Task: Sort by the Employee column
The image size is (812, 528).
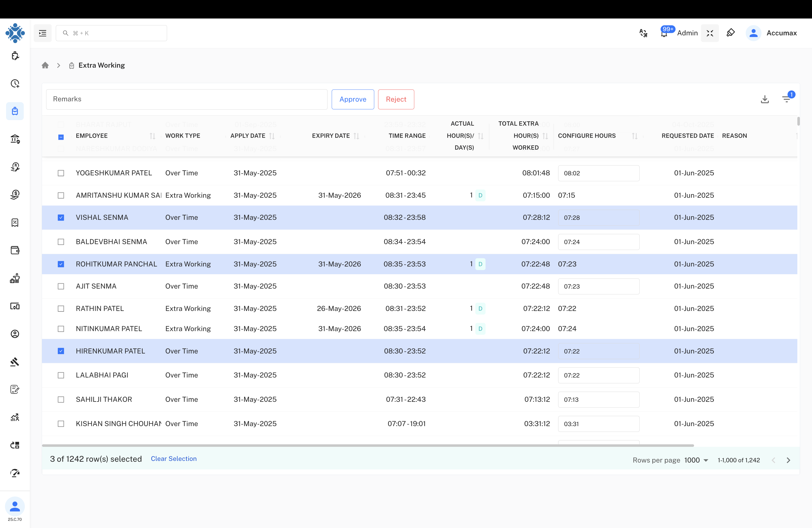Action: point(152,136)
